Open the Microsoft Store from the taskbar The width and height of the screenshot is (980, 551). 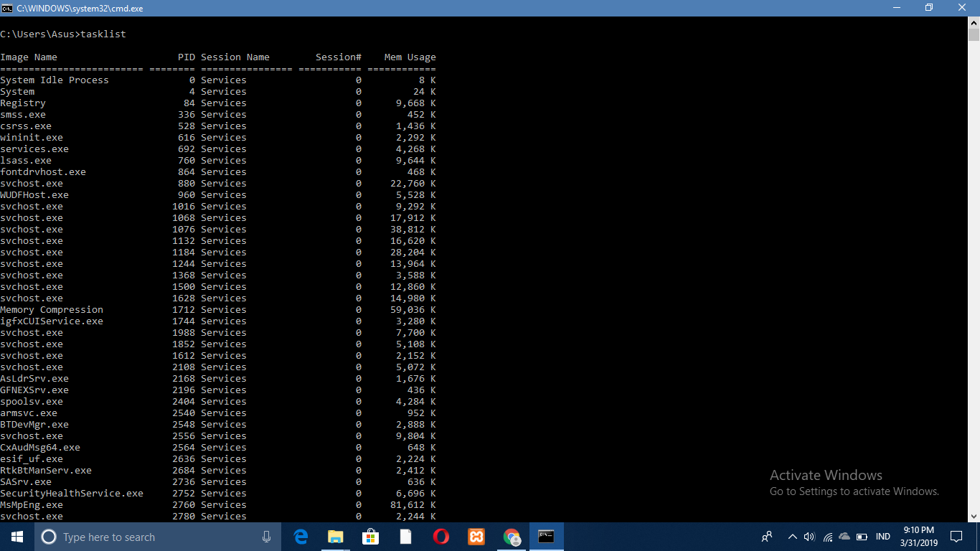coord(370,536)
